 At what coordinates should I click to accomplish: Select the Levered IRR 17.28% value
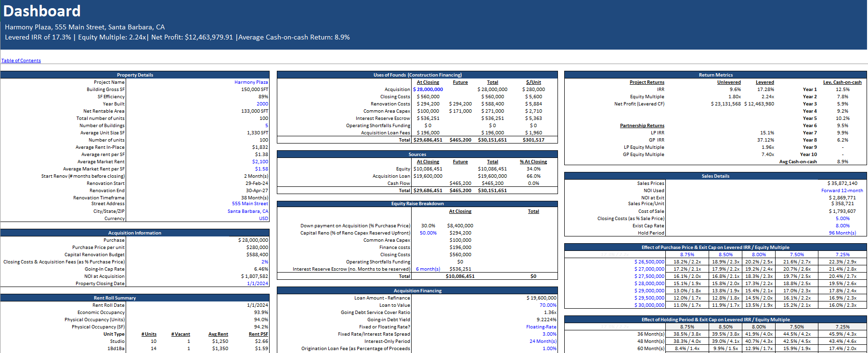point(765,90)
